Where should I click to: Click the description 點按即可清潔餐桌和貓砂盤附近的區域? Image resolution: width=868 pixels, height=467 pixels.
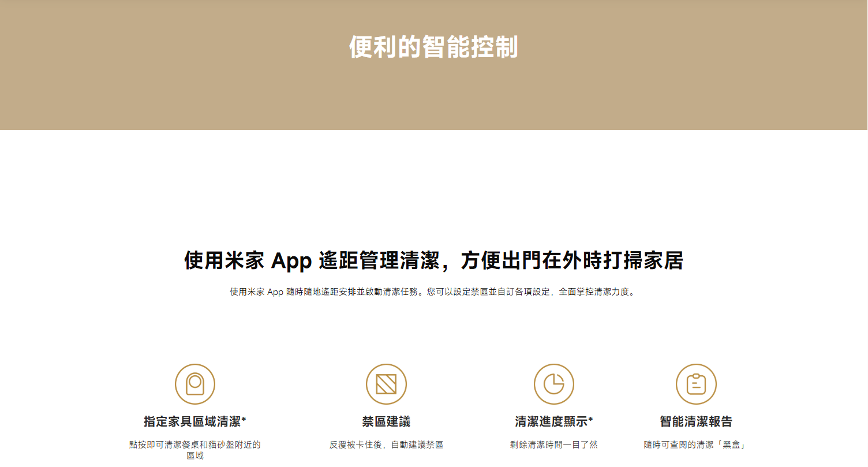tap(195, 450)
